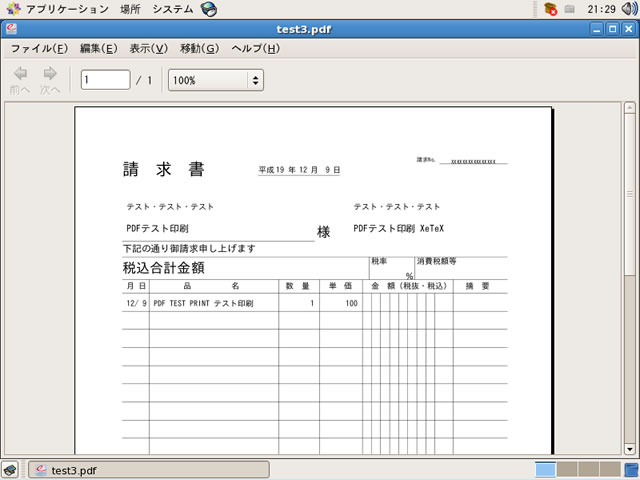Click the update notification icon in tray

coord(550,9)
